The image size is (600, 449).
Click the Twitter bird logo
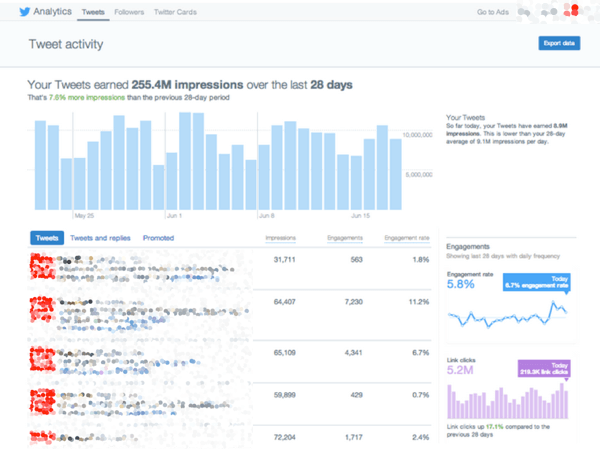pos(24,12)
